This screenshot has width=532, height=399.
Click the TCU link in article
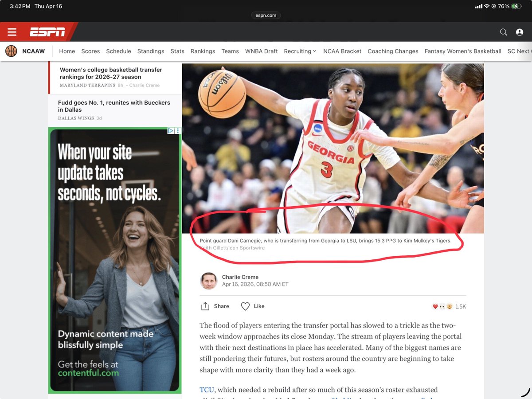pyautogui.click(x=207, y=390)
